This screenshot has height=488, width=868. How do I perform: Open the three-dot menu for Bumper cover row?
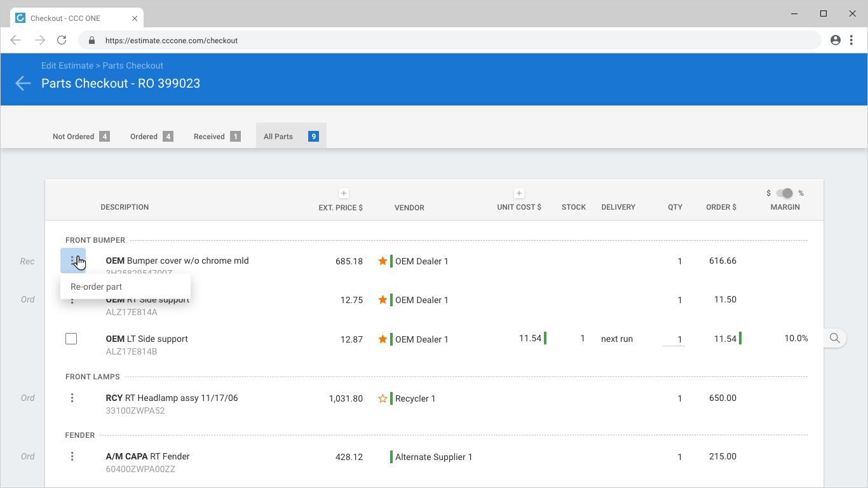pos(73,261)
